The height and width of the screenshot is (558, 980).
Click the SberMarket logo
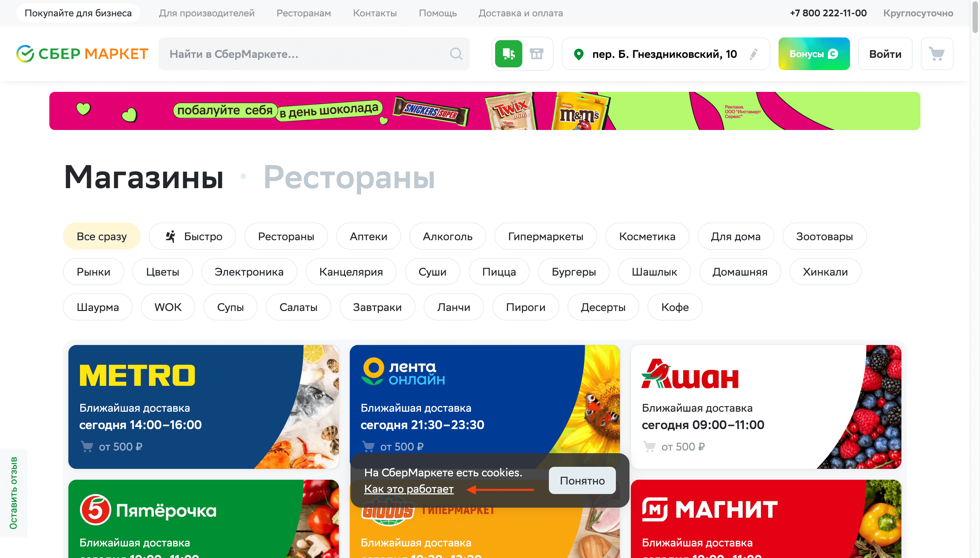[x=82, y=54]
